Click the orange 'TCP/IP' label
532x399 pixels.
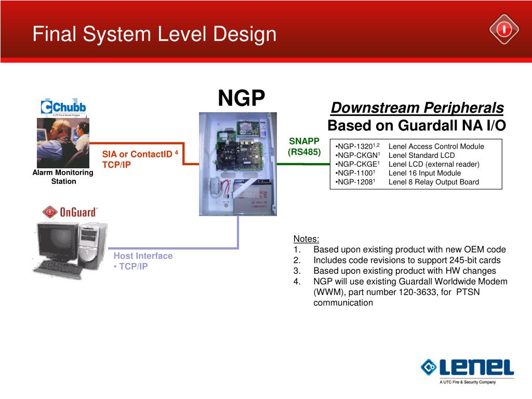click(116, 165)
